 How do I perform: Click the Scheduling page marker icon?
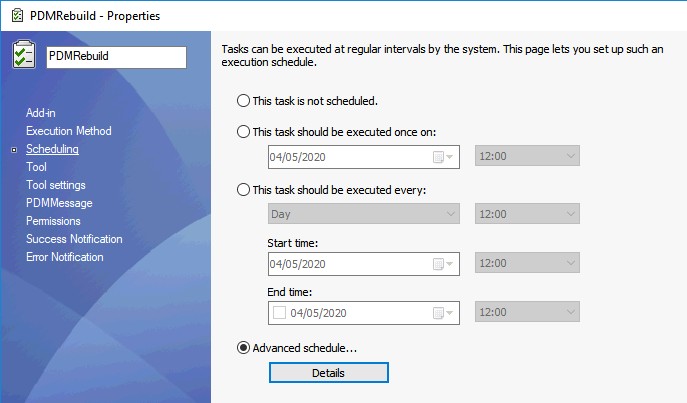[13, 150]
